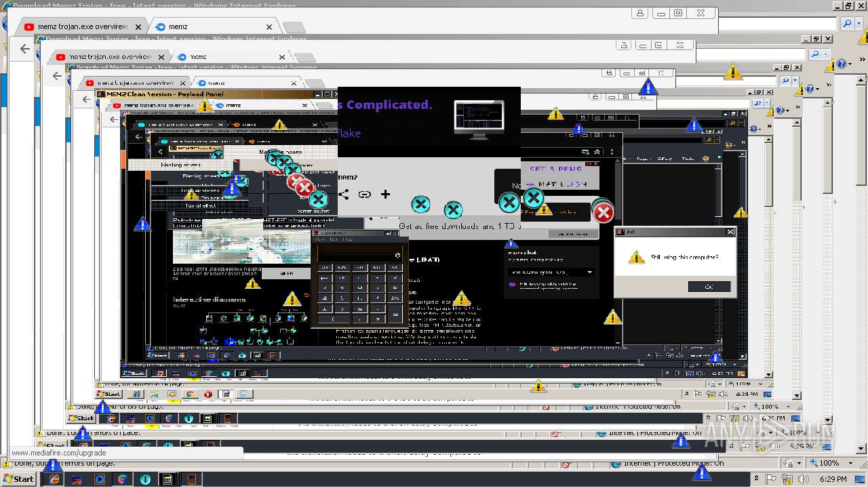Select YouTube tab in second Chrome window
868x488 pixels.
tap(108, 57)
